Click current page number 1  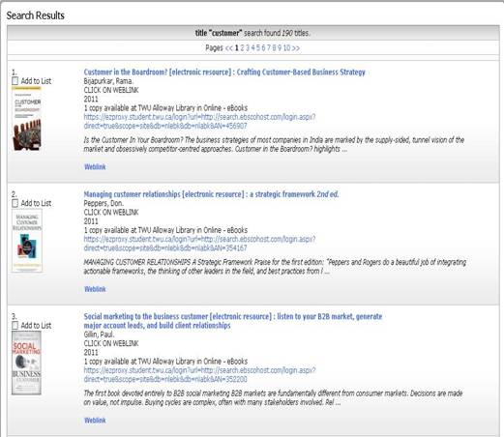point(236,47)
